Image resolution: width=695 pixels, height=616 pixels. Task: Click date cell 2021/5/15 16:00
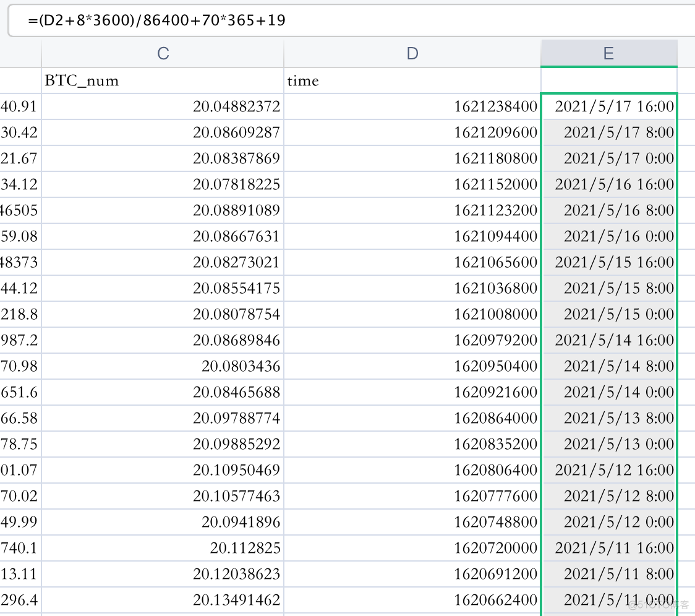[609, 262]
